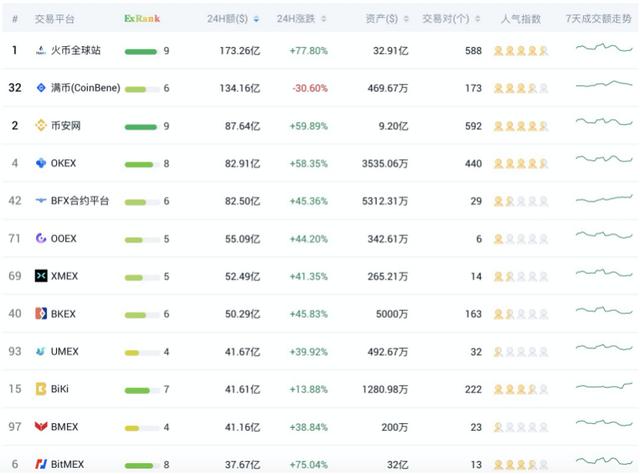Open the BFX合约平台 exchange link

pyautogui.click(x=80, y=200)
